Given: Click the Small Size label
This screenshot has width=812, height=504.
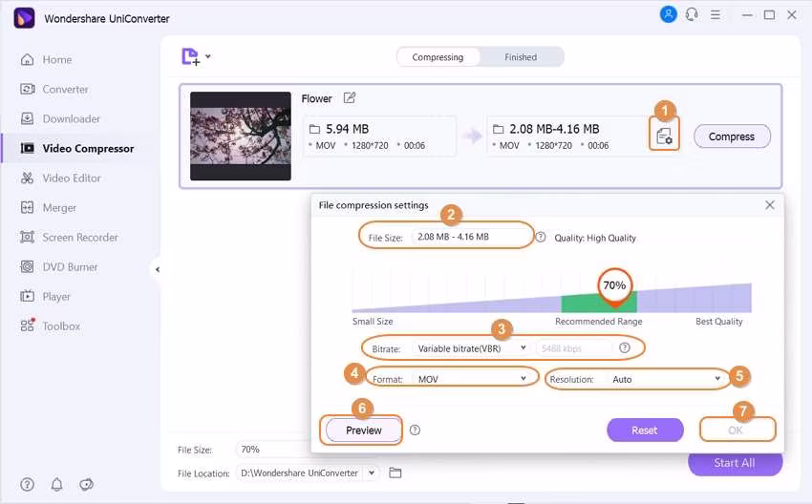Looking at the screenshot, I should click(x=373, y=322).
